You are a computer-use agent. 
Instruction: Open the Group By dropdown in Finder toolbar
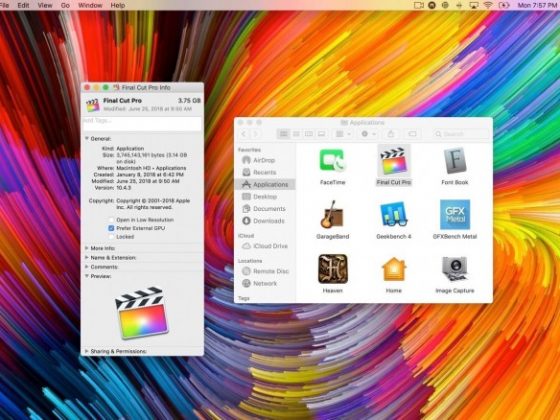[343, 134]
